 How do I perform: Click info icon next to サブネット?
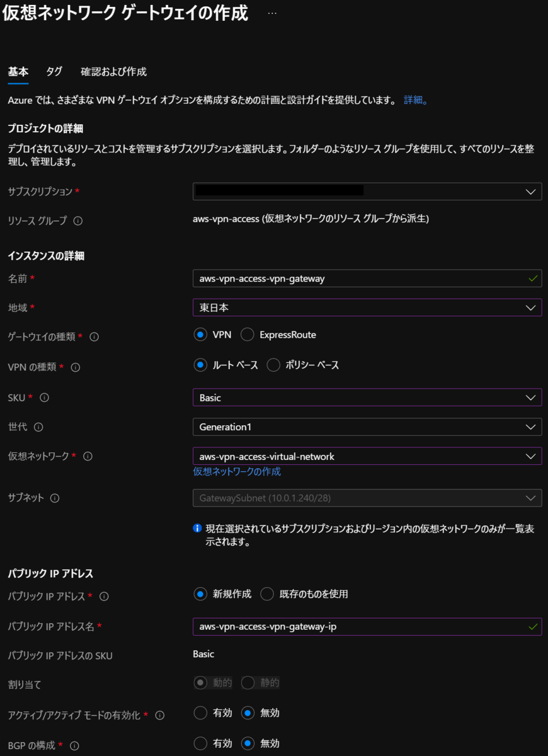coord(55,498)
